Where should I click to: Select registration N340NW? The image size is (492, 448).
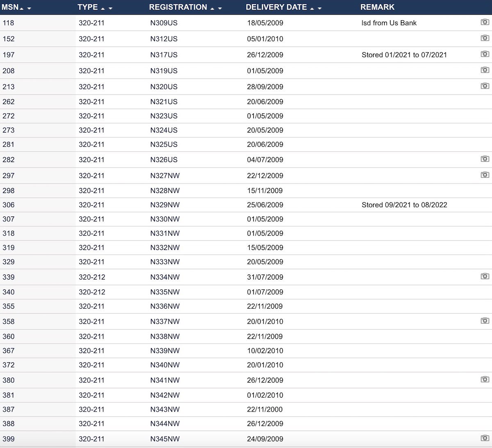[x=165, y=365]
